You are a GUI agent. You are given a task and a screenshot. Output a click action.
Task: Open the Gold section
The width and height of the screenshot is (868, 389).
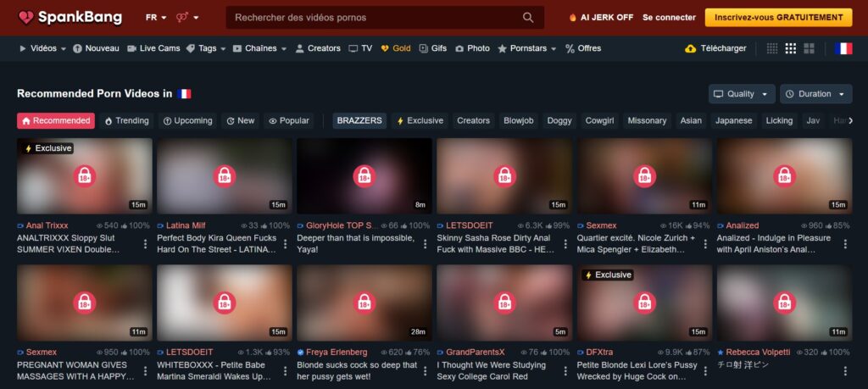pyautogui.click(x=395, y=48)
